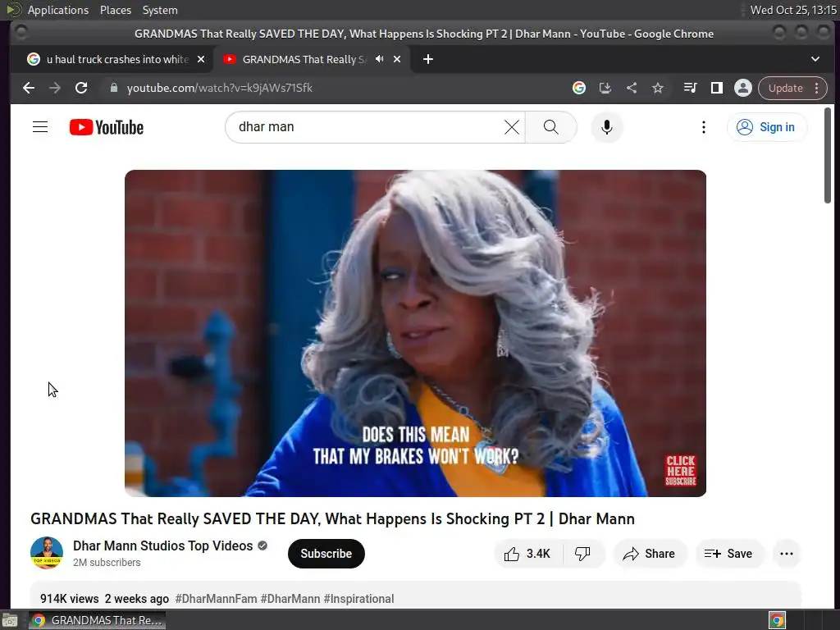Sign in to YouTube

[766, 127]
